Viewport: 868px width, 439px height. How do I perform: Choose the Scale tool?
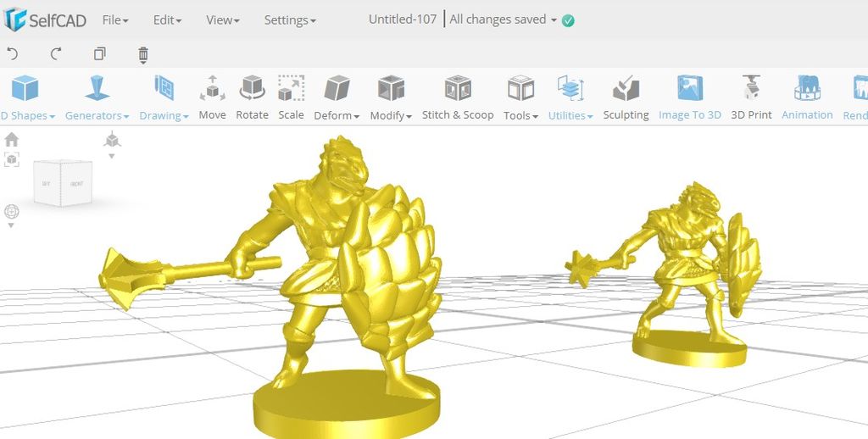click(x=291, y=97)
